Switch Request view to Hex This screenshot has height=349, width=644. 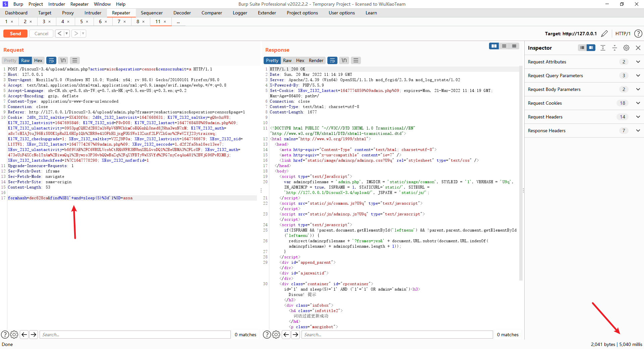click(x=38, y=60)
